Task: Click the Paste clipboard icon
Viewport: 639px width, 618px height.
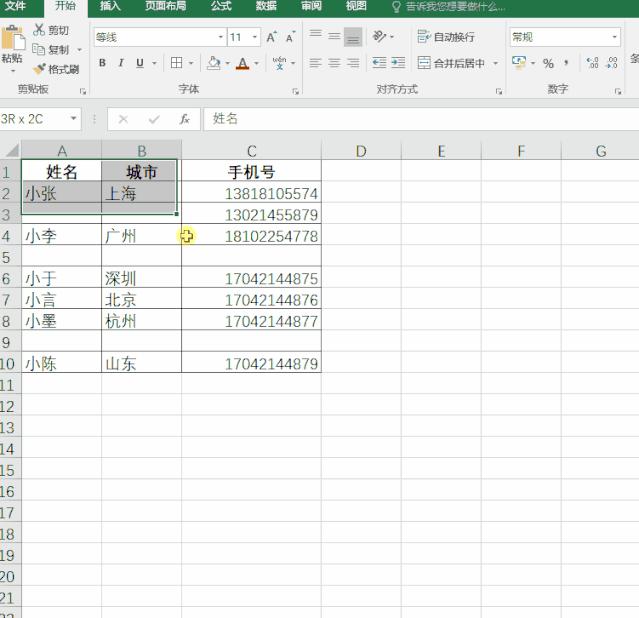Action: (12, 39)
